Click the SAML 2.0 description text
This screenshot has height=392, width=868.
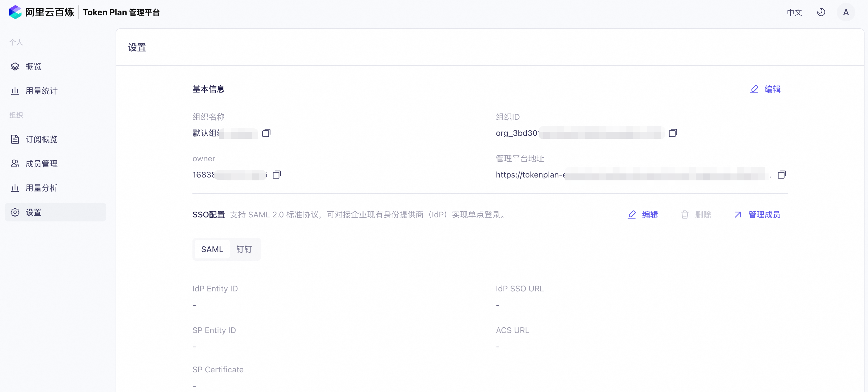[x=368, y=215]
